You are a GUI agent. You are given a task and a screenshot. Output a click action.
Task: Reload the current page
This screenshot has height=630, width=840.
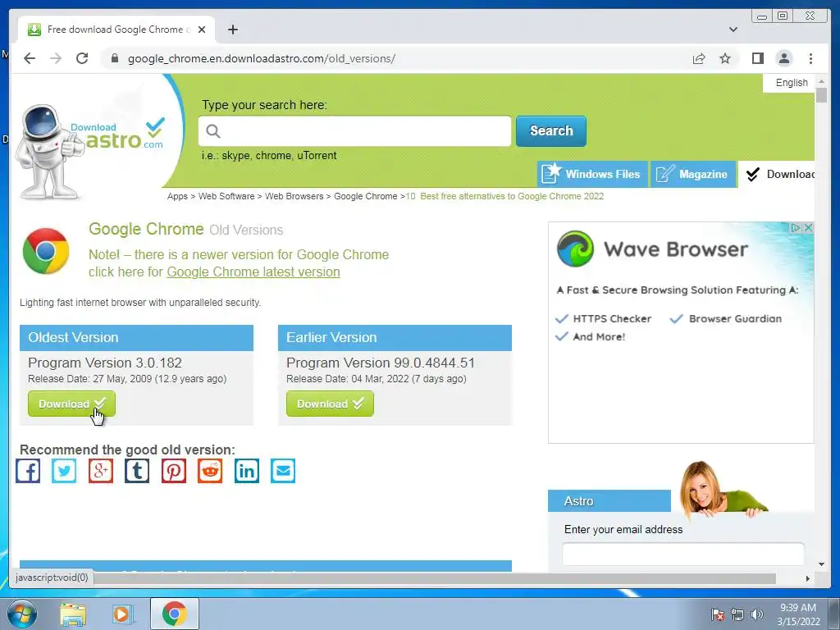[82, 58]
